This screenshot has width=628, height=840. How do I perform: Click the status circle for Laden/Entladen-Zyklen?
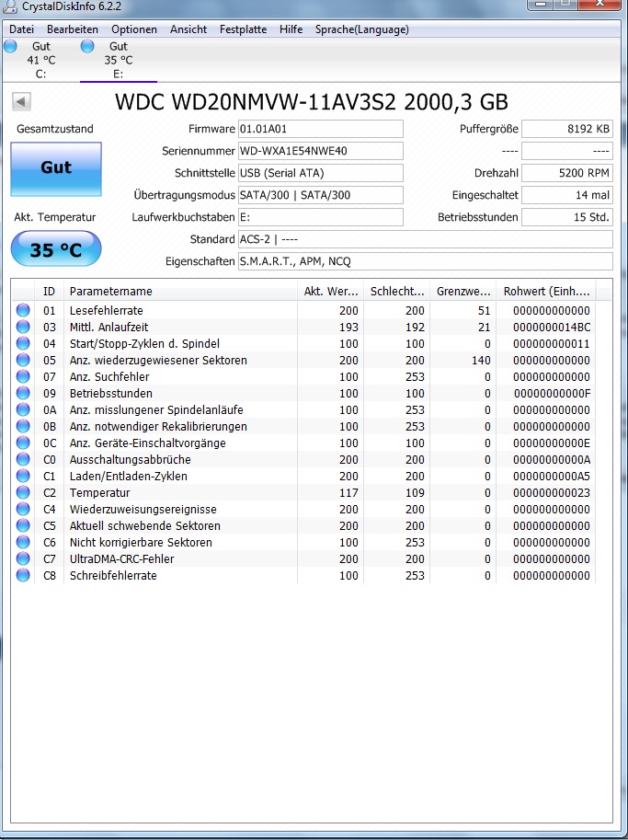tap(23, 477)
